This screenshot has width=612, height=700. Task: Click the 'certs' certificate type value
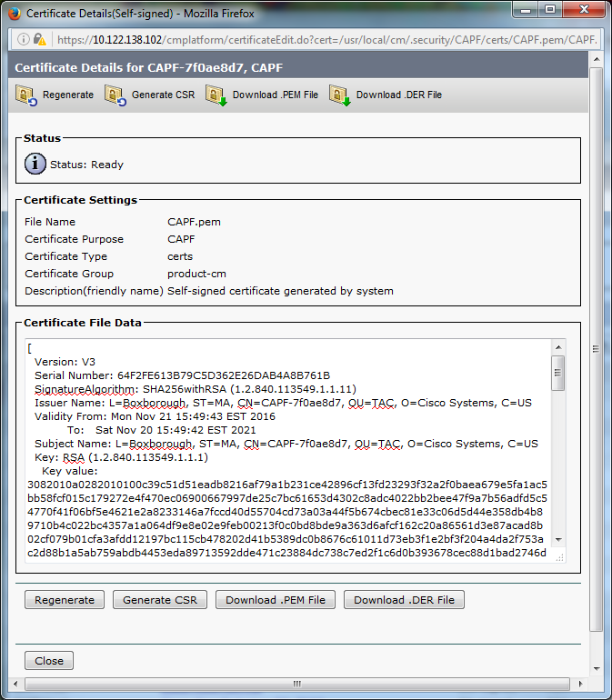click(180, 256)
